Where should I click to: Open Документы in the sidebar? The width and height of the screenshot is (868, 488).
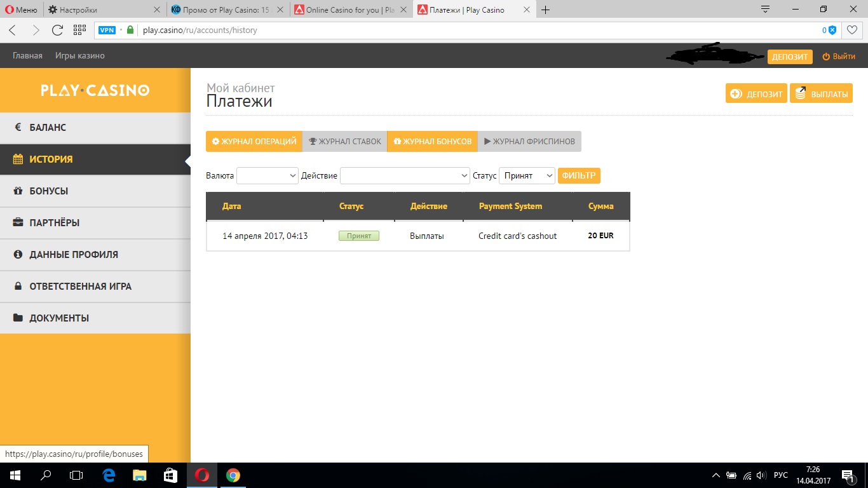[x=95, y=318]
